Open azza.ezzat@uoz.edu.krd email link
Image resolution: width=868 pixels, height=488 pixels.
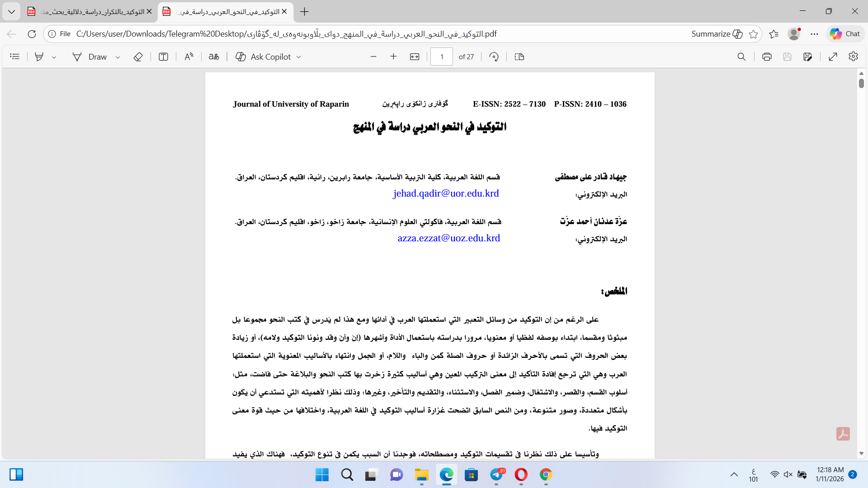click(x=449, y=238)
